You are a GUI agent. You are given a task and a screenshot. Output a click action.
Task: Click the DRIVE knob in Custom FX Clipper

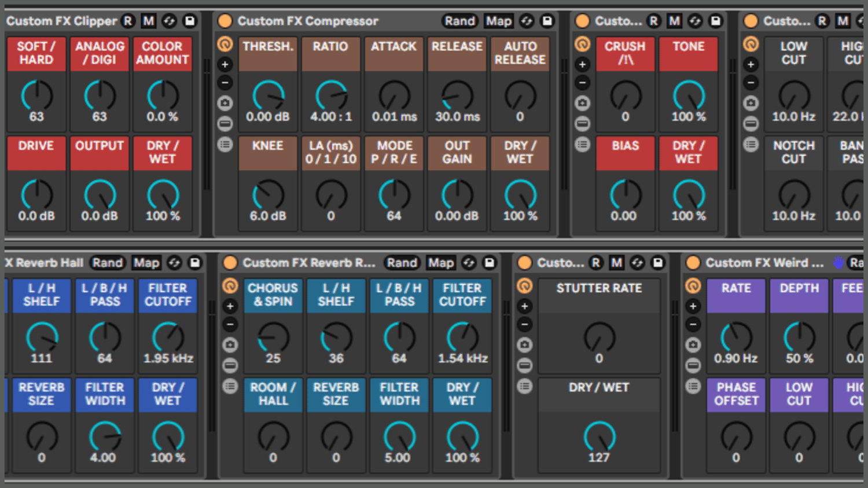[x=36, y=195]
